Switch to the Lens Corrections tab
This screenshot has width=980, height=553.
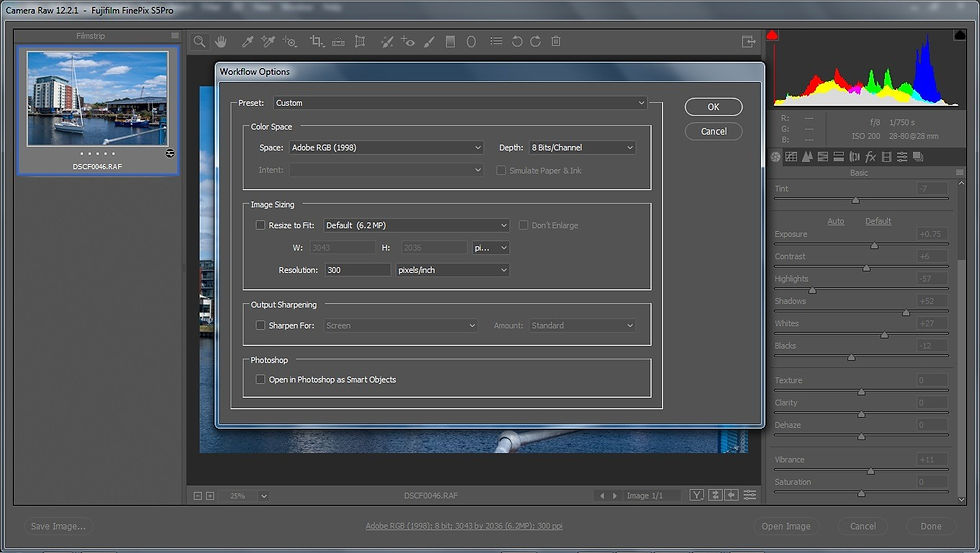[x=854, y=157]
